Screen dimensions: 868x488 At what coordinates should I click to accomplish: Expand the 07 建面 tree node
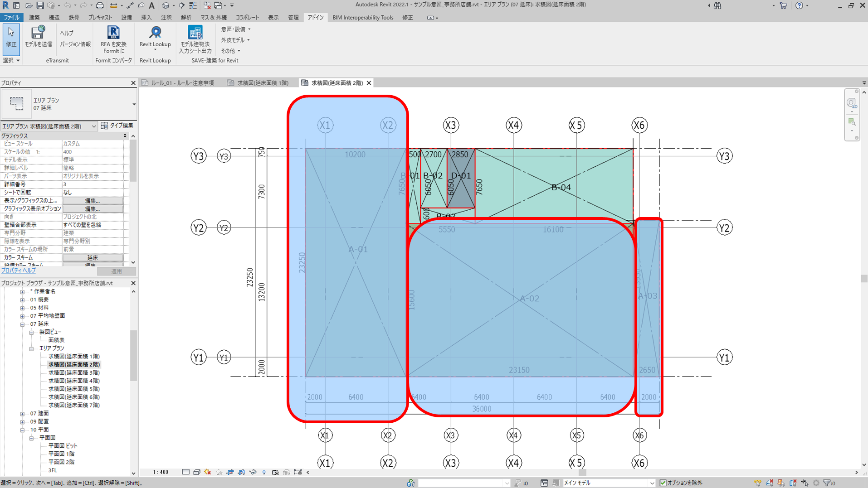pyautogui.click(x=22, y=414)
